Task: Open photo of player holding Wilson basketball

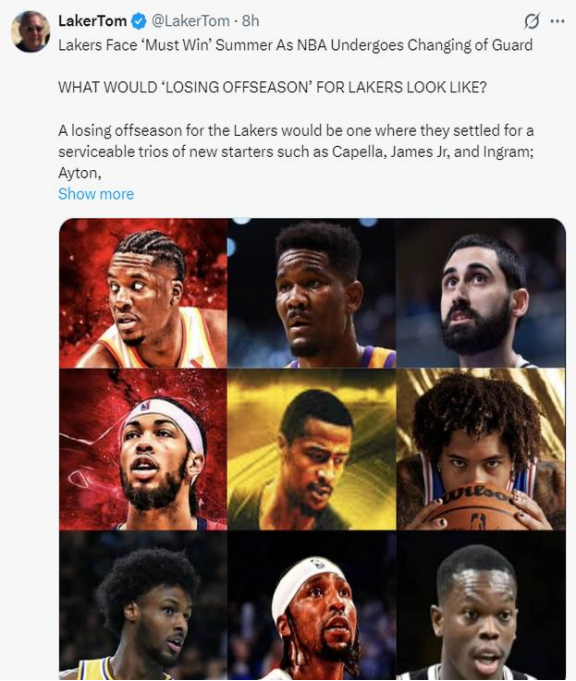Action: 481,450
